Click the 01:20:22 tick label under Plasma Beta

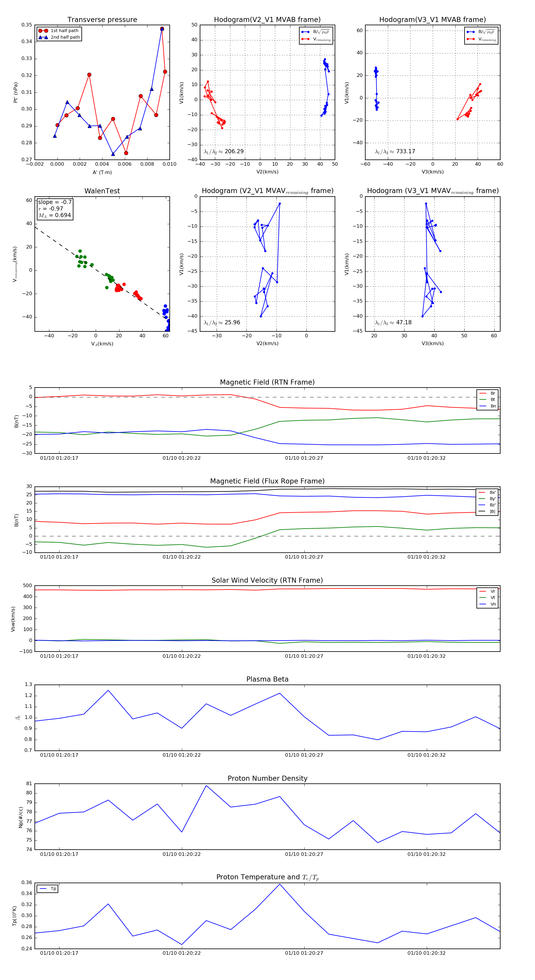click(x=182, y=755)
